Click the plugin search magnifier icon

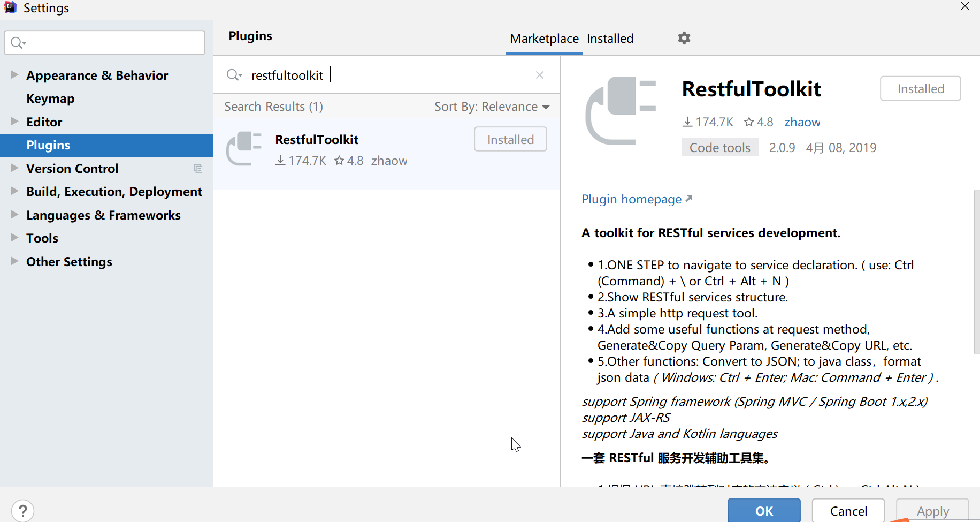point(234,75)
